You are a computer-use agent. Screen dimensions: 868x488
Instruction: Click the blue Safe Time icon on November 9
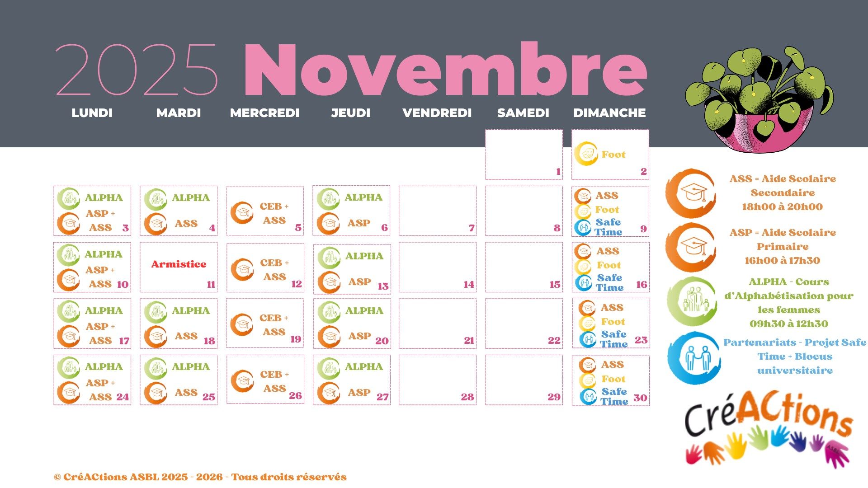point(583,227)
